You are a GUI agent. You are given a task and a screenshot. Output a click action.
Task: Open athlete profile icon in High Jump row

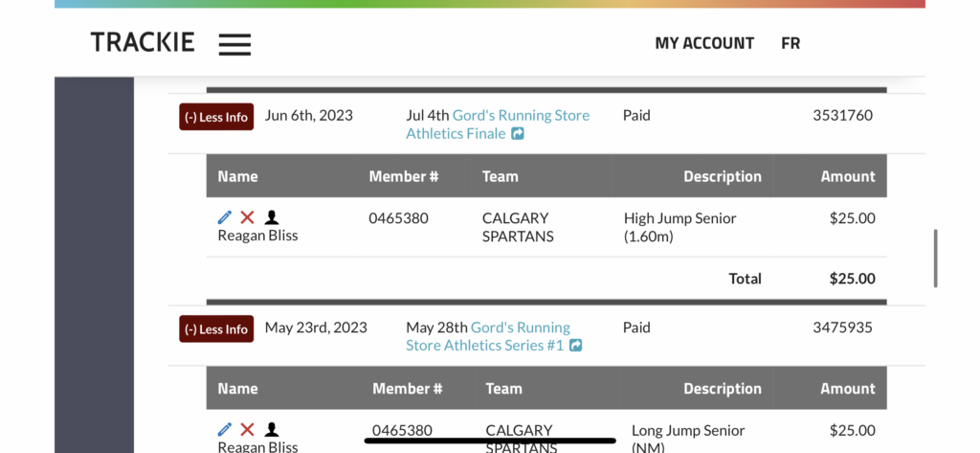(x=271, y=217)
